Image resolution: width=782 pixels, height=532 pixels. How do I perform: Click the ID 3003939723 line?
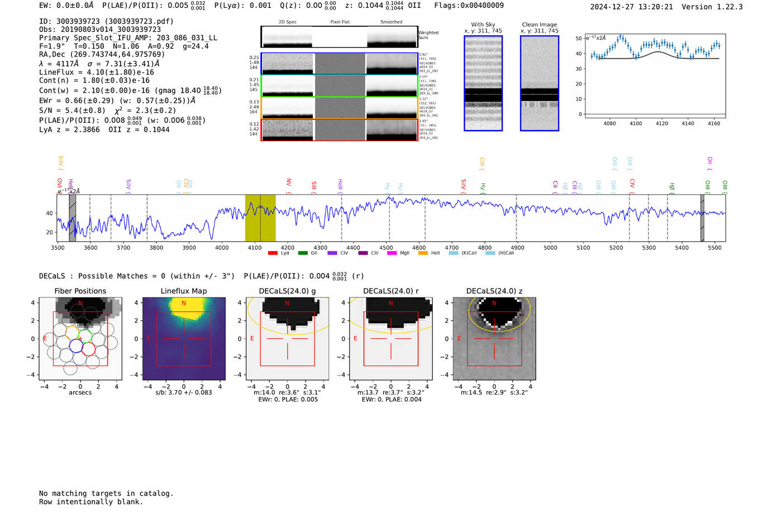pyautogui.click(x=106, y=21)
